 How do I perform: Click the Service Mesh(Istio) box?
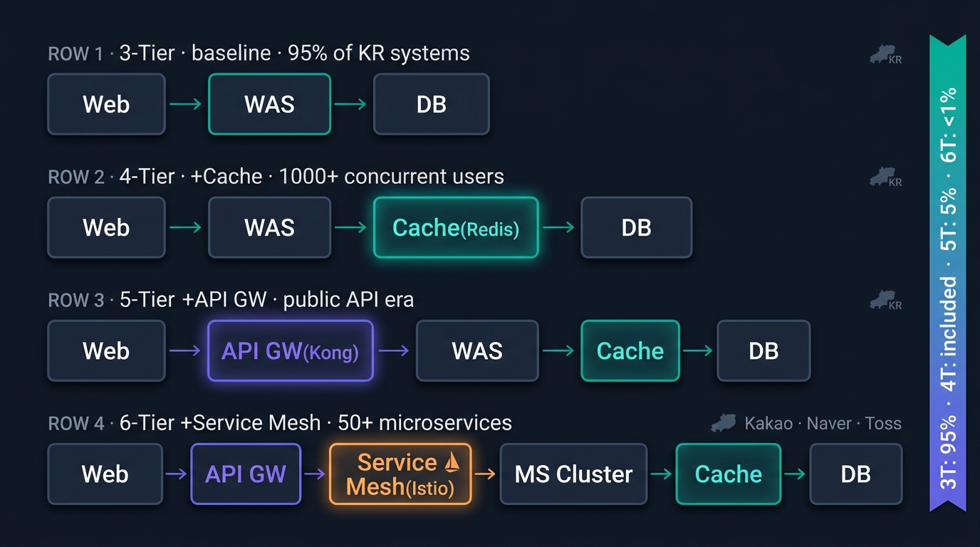coord(400,474)
